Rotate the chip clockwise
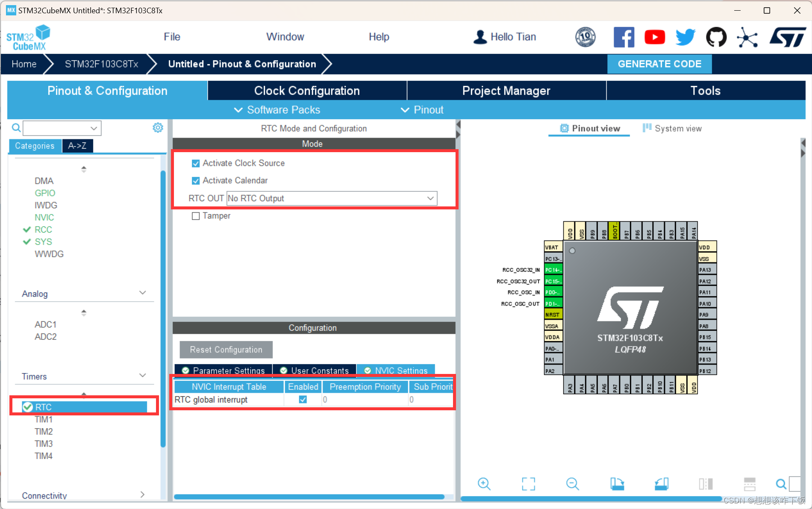Viewport: 812px width, 509px height. coord(618,484)
